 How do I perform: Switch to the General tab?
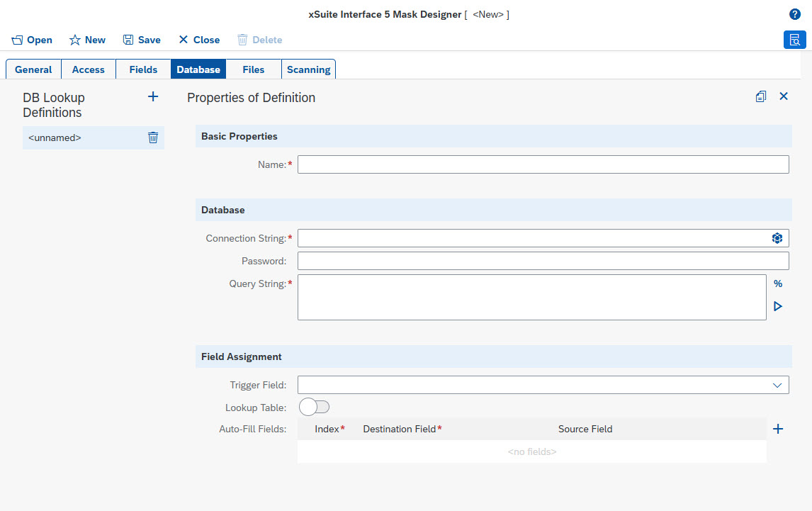click(x=33, y=69)
